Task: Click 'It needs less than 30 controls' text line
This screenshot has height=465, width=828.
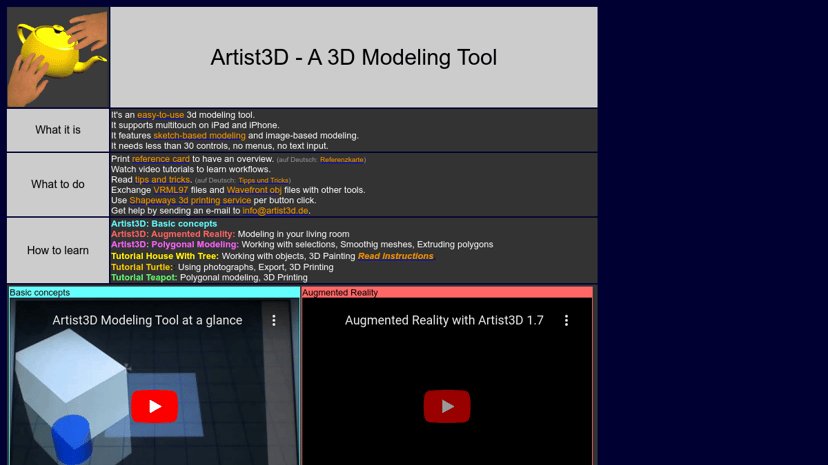Action: click(x=219, y=146)
